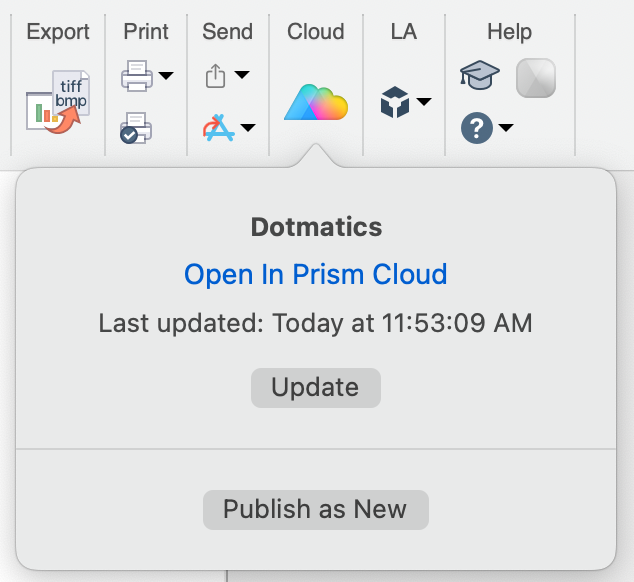
Task: Open the "Open In Prism Cloud" link
Action: tap(316, 274)
